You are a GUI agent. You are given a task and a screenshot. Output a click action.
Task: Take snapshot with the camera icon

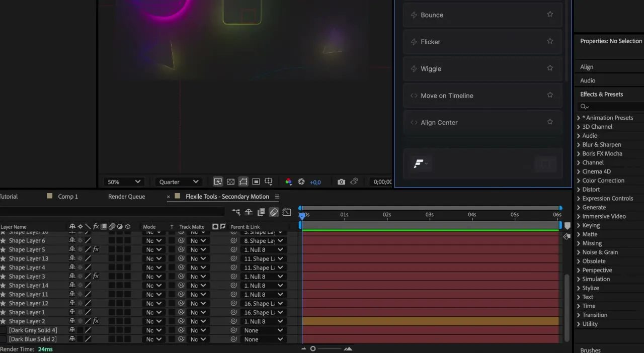(341, 182)
